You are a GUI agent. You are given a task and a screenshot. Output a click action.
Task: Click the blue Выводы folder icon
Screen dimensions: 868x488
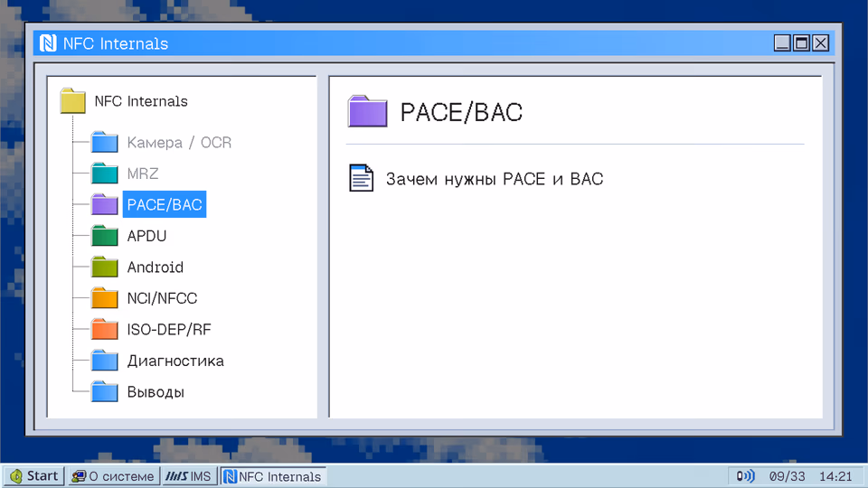click(105, 391)
